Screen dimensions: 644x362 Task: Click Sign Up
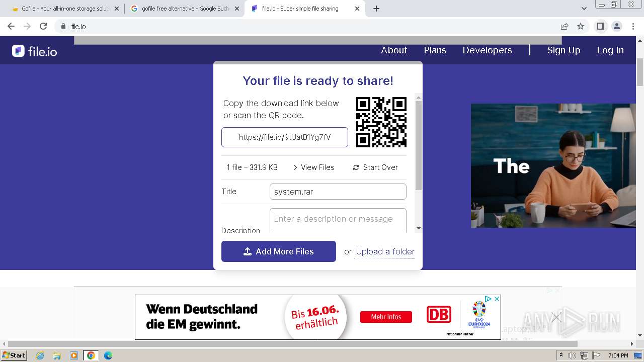pyautogui.click(x=563, y=50)
